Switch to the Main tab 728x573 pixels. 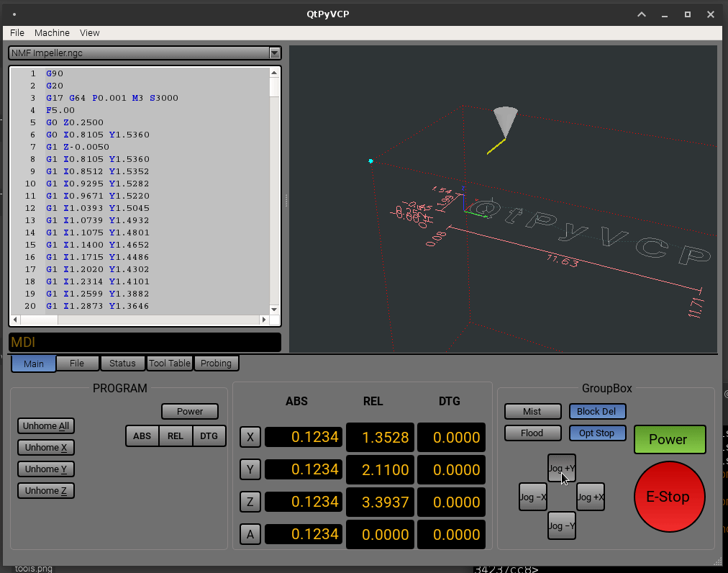33,364
